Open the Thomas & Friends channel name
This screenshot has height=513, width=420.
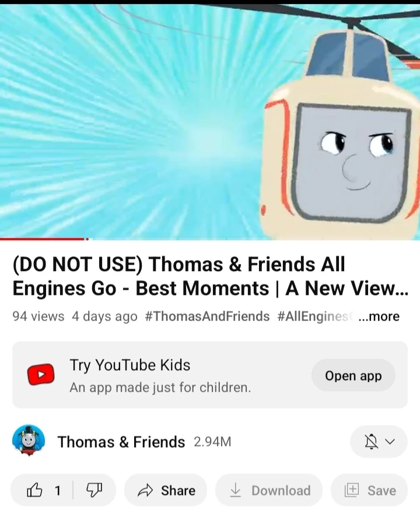point(121,442)
